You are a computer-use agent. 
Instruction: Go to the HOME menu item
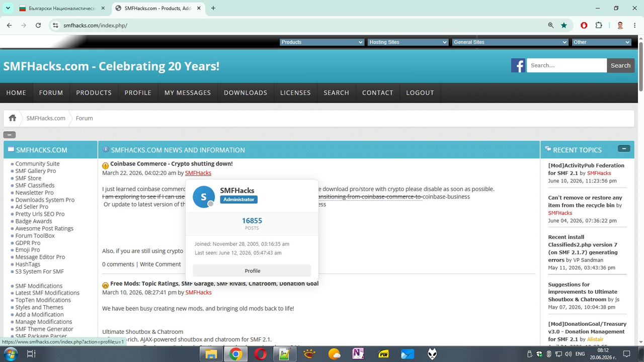(16, 93)
